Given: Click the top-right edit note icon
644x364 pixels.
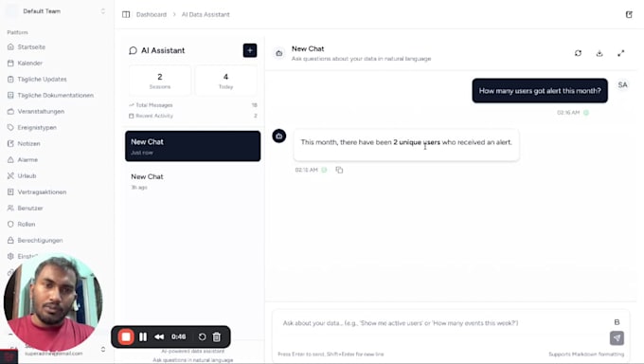Looking at the screenshot, I should pos(629,14).
